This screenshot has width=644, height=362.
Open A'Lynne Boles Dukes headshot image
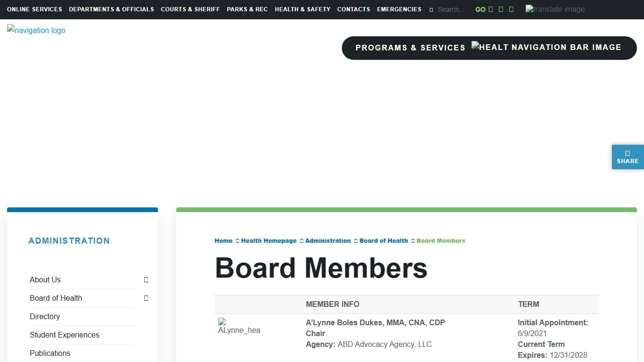point(239,326)
